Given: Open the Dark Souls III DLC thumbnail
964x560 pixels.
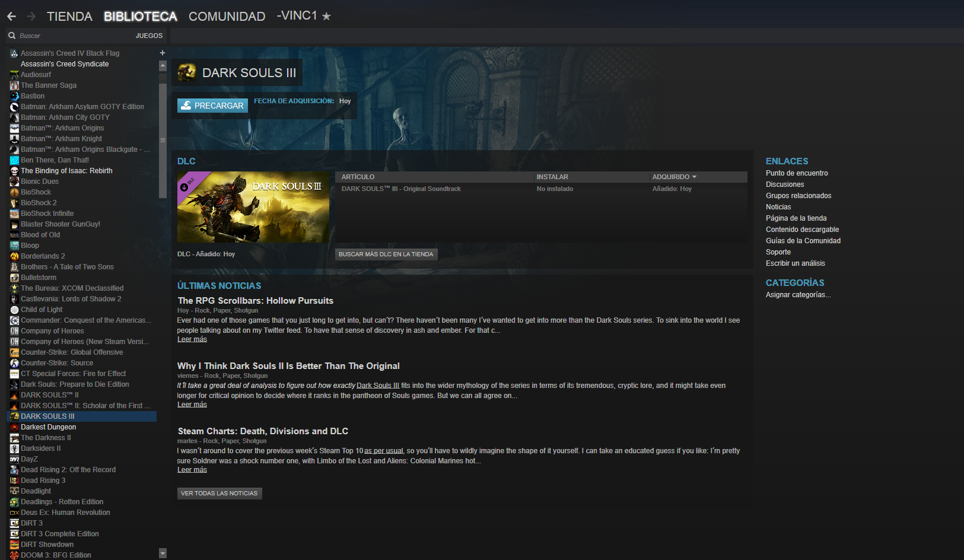Looking at the screenshot, I should (x=253, y=207).
